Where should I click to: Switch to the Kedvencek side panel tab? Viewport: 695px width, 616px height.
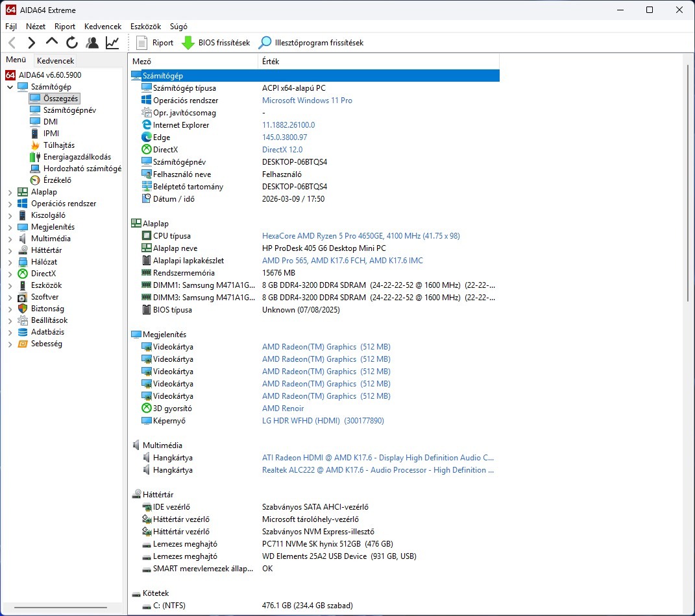click(x=55, y=61)
